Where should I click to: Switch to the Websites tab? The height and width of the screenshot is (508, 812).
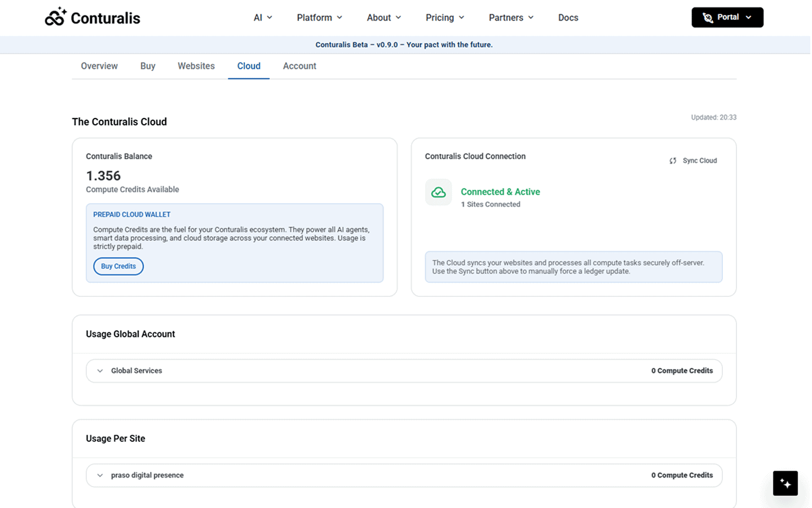point(196,66)
